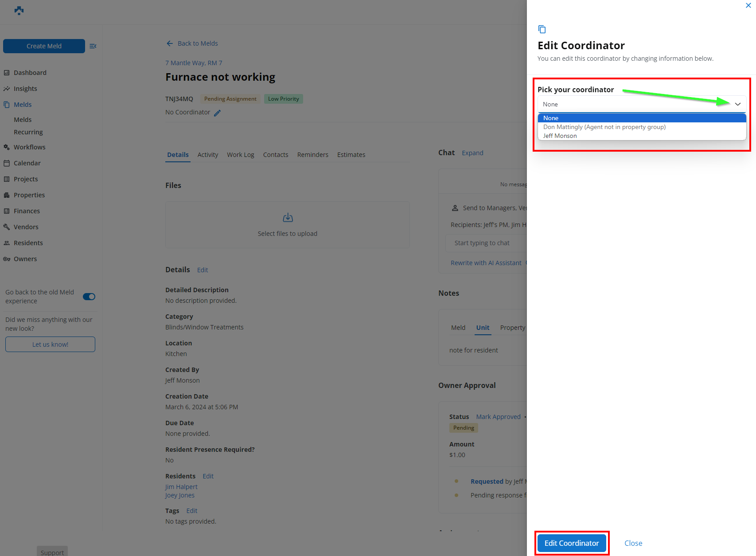Click the Property Meld logo icon
Viewport: 756px width, 556px height.
(x=19, y=11)
